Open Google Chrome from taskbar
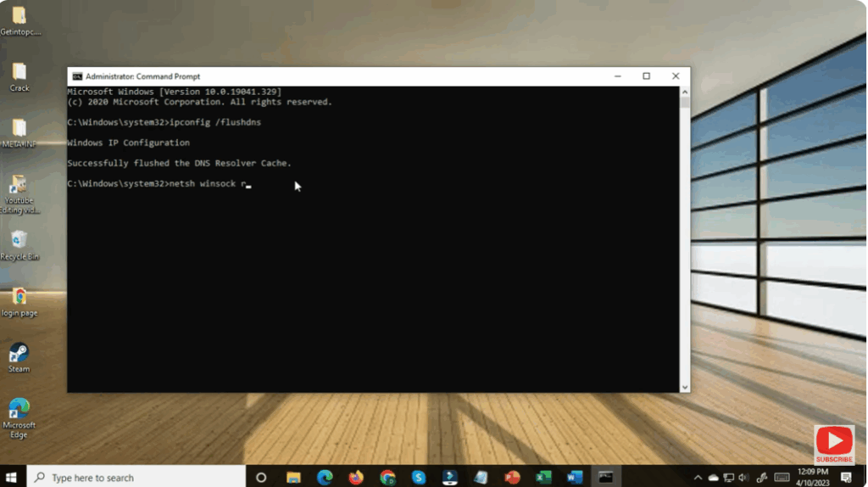 point(387,477)
